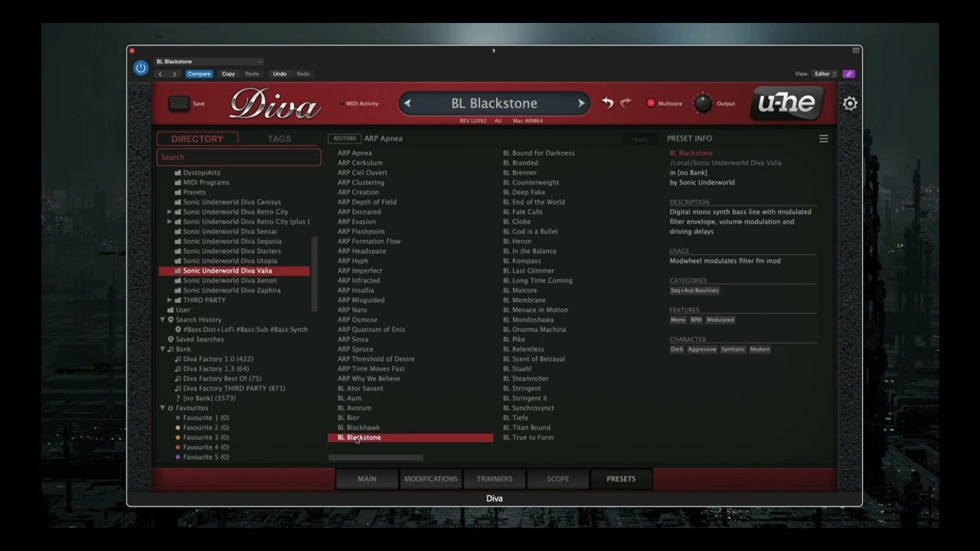Click the Mono feature tag
The image size is (980, 551).
(678, 320)
